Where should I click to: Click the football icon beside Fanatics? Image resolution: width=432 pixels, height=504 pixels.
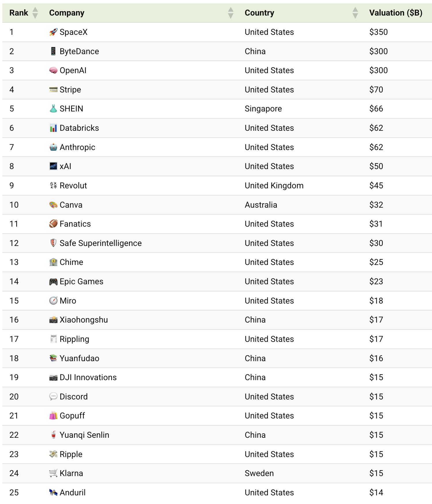[x=53, y=224]
